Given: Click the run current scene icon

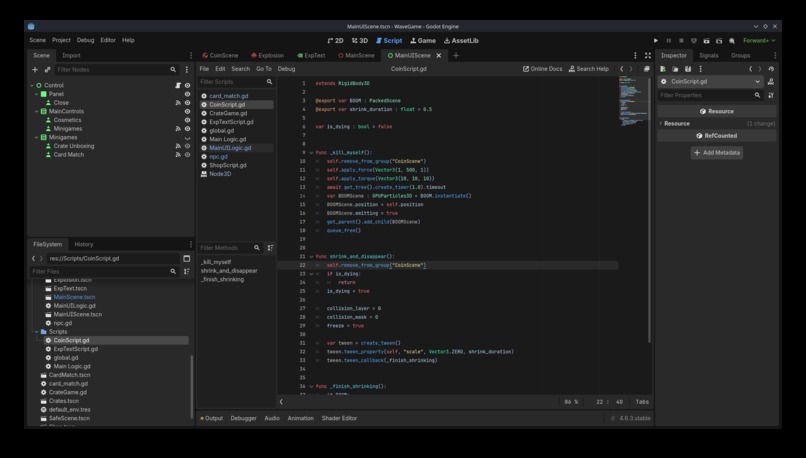Looking at the screenshot, I should pos(706,41).
